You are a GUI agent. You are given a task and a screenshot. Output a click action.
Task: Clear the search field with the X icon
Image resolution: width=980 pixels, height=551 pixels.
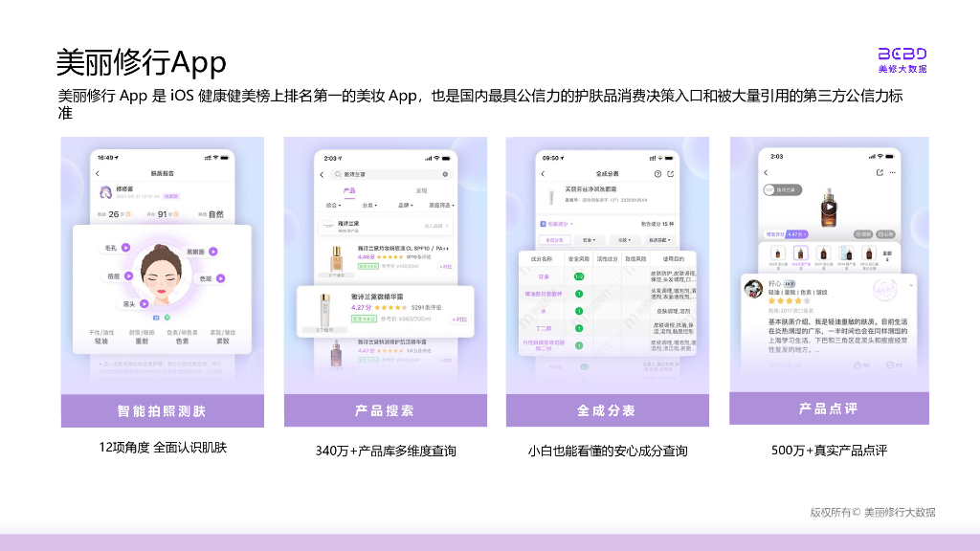tap(445, 174)
